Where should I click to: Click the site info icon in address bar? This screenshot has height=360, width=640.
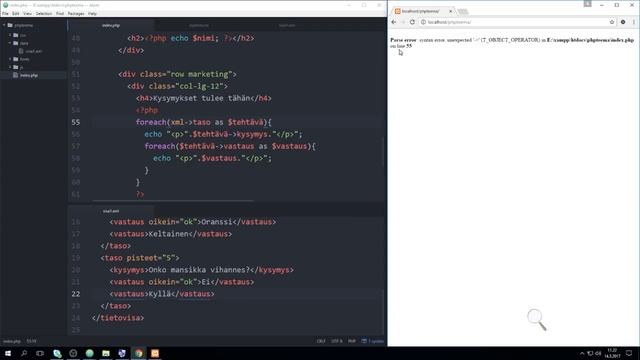[423, 22]
